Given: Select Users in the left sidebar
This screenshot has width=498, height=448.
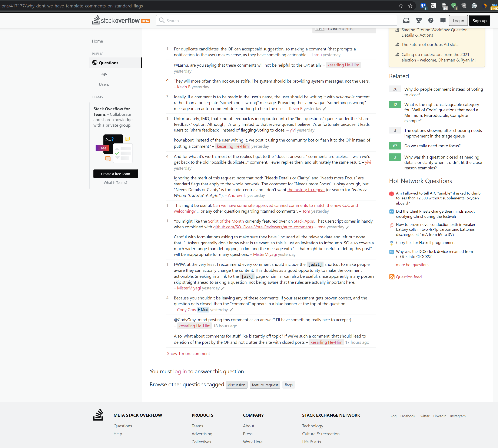Looking at the screenshot, I should tap(104, 84).
